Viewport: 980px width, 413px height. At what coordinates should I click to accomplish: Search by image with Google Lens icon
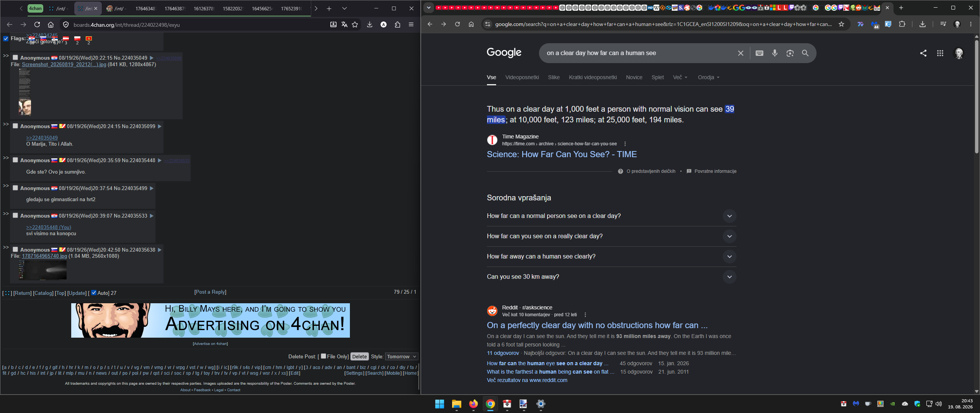[790, 53]
